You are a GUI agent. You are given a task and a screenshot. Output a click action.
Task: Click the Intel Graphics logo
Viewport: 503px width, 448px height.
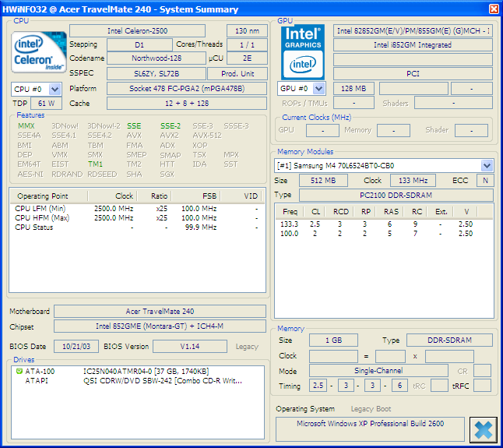303,50
